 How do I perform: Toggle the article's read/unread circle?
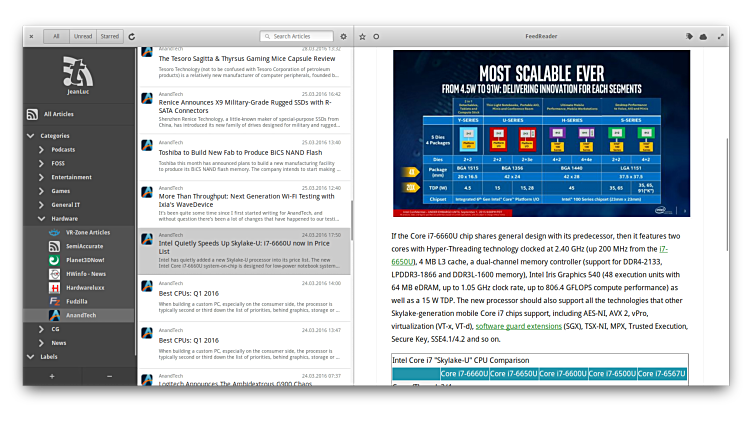click(x=376, y=36)
